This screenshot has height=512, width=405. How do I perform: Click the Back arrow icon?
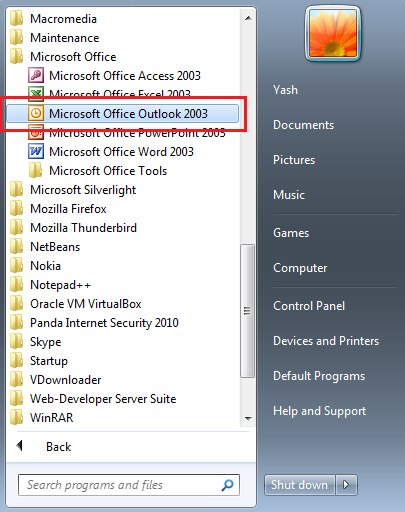pyautogui.click(x=20, y=446)
